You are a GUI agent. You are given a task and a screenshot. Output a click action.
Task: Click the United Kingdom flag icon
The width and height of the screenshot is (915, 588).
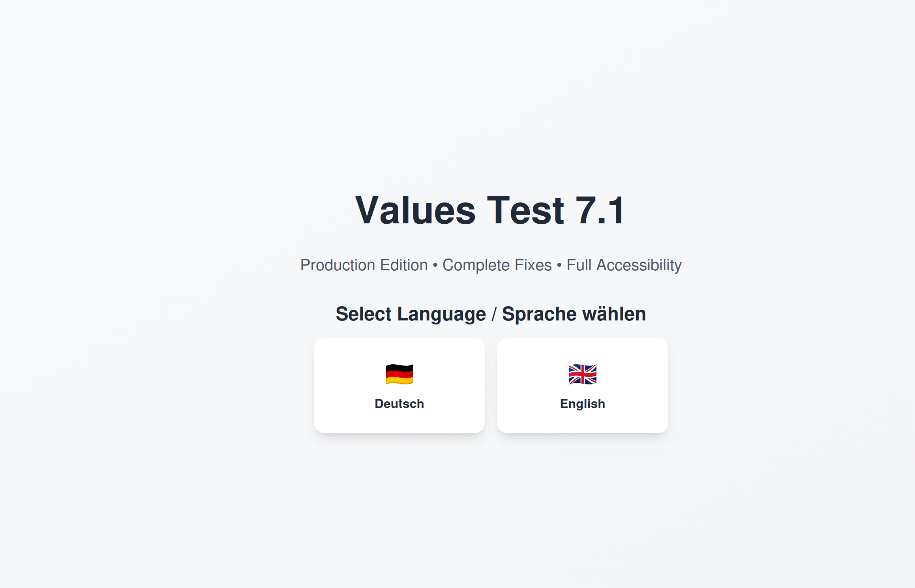tap(582, 374)
